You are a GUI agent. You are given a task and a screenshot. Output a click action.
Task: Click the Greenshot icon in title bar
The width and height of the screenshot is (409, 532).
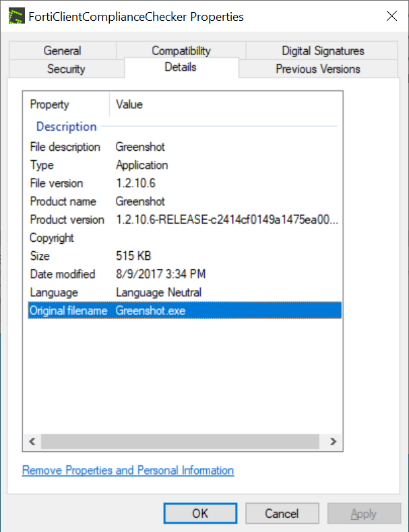16,17
